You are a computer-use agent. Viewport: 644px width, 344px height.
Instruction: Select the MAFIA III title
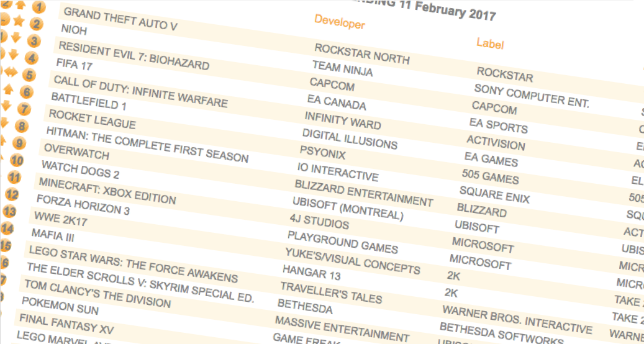tap(53, 235)
